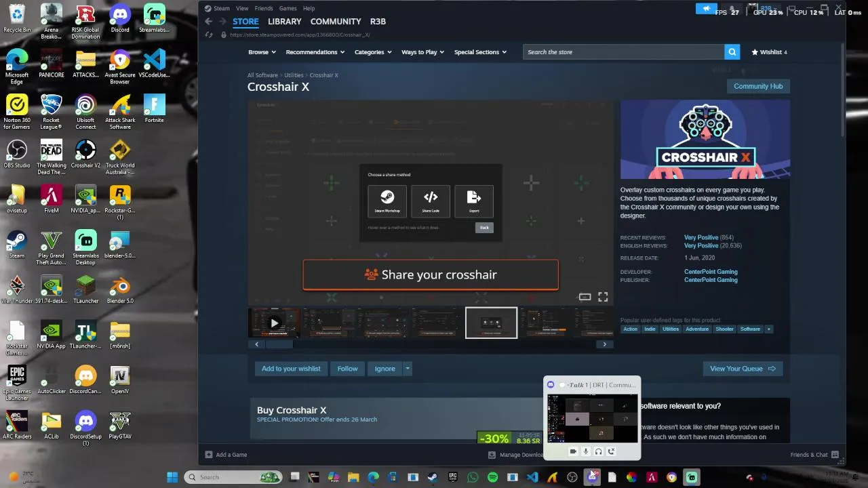This screenshot has width=868, height=488.
Task: Go to All Software breadcrumb
Action: (262, 75)
